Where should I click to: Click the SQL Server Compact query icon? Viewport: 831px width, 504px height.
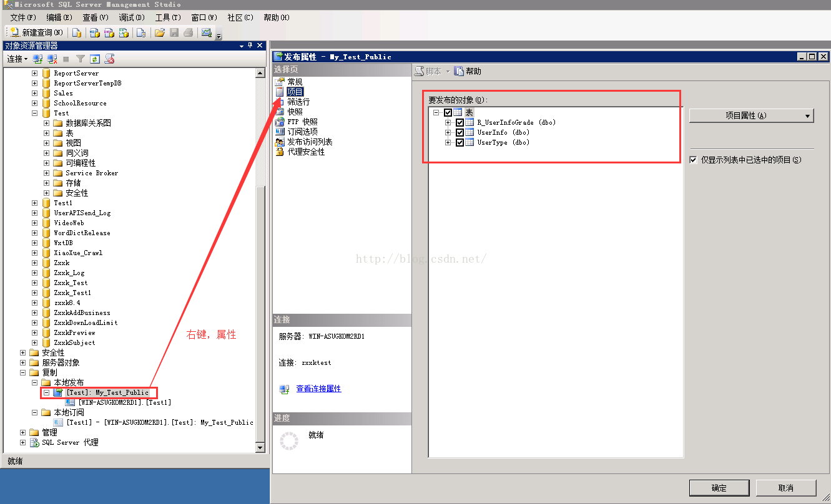coord(142,32)
